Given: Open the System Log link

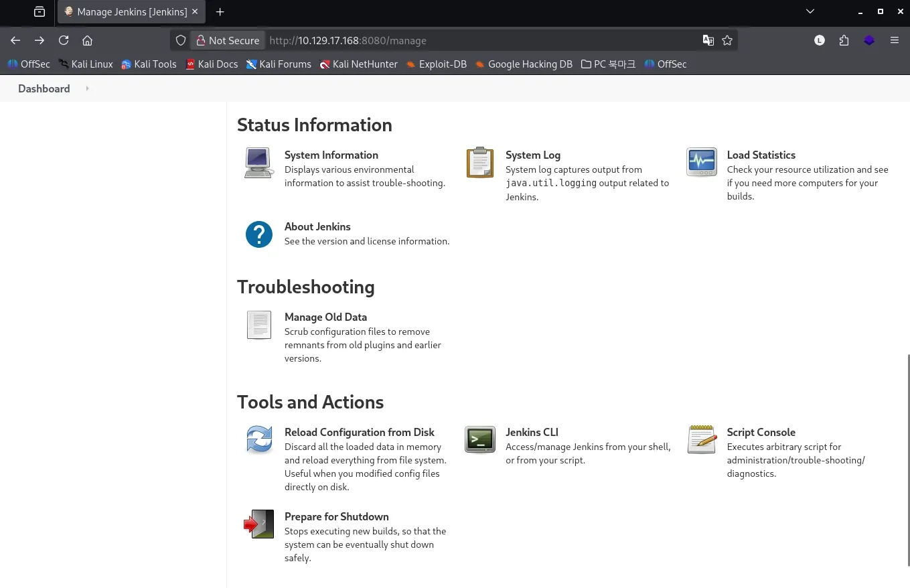Looking at the screenshot, I should pyautogui.click(x=533, y=155).
